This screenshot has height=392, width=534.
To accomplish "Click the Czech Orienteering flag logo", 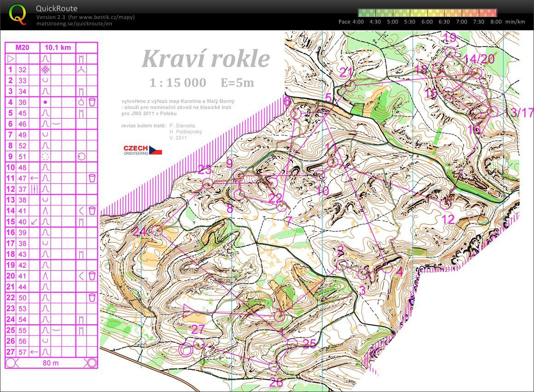I will pos(143,150).
